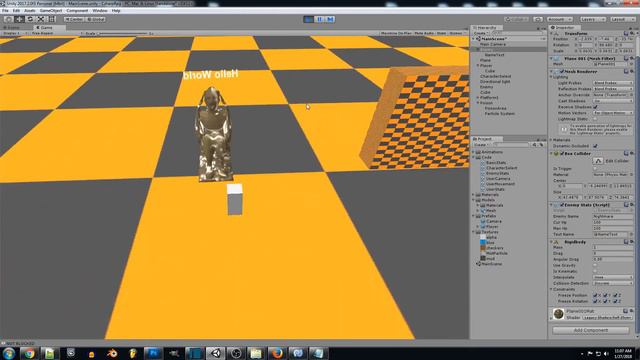Open the Light Probes dropdown
The height and width of the screenshot is (360, 640).
click(x=612, y=83)
